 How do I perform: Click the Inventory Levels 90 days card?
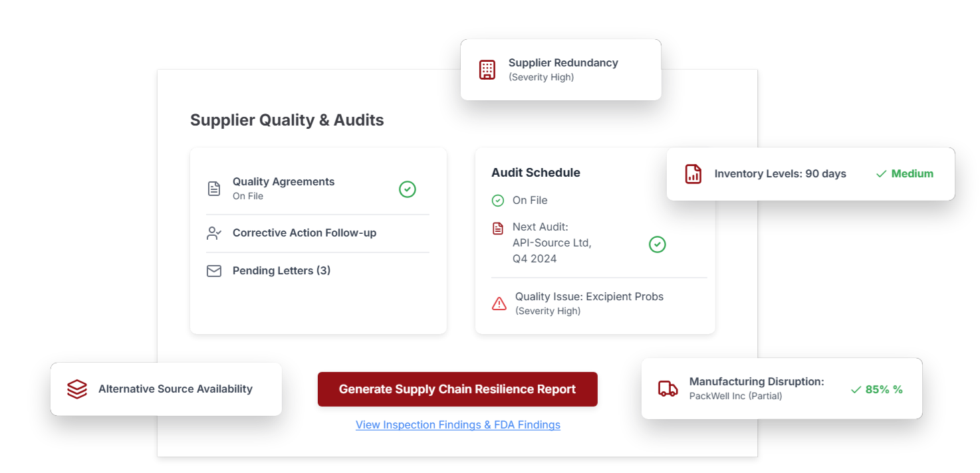pos(810,173)
